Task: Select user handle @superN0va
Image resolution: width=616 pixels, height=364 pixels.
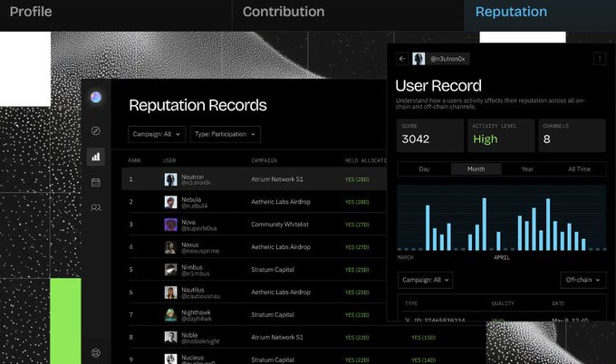Action: click(198, 228)
